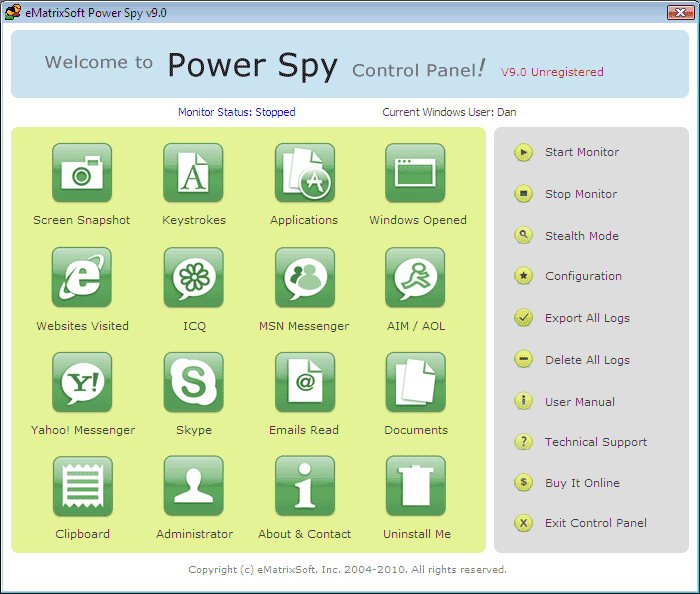Click the Uninstall Me trash icon
700x594 pixels.
(x=416, y=486)
